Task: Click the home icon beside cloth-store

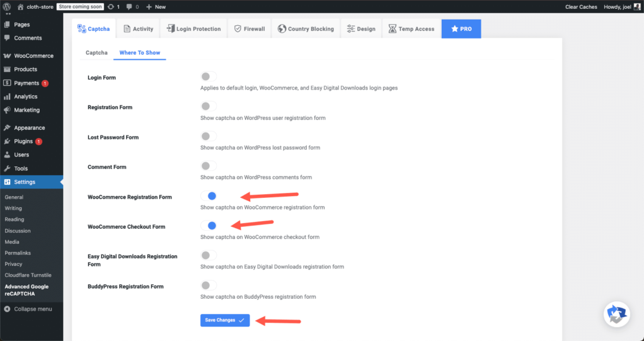Action: click(x=20, y=6)
